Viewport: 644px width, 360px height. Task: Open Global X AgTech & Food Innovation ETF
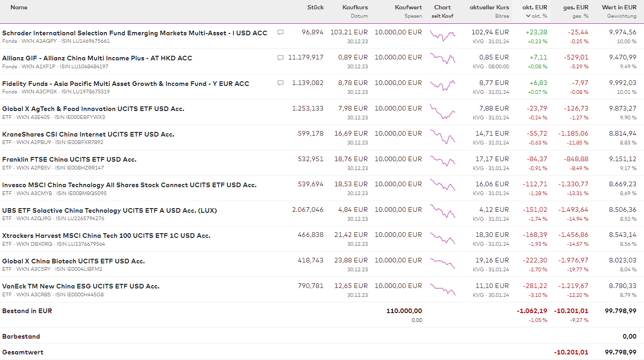click(x=93, y=109)
